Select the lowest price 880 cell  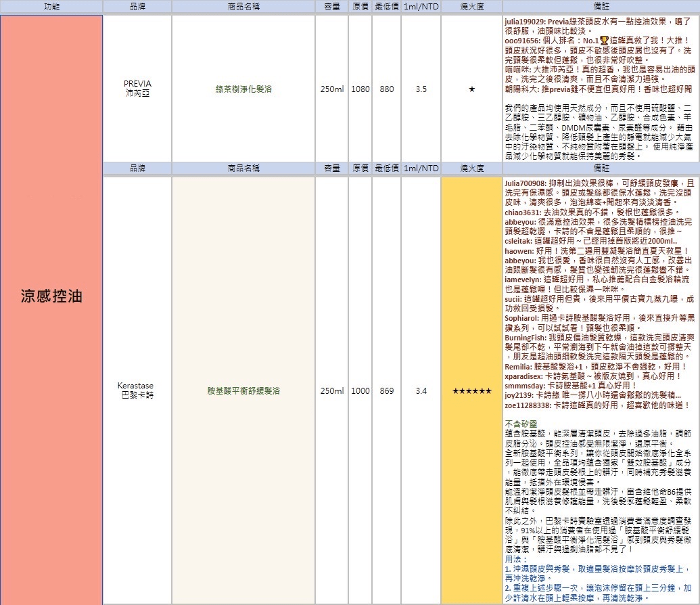(387, 89)
